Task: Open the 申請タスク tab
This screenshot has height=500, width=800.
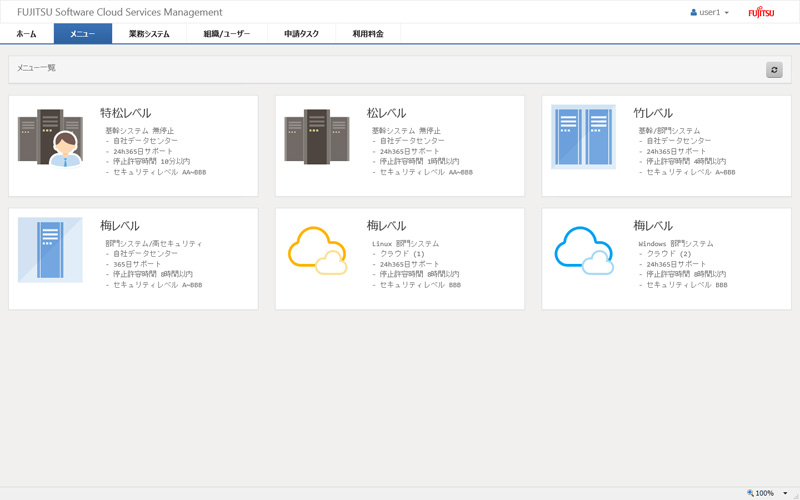Action: 301,34
